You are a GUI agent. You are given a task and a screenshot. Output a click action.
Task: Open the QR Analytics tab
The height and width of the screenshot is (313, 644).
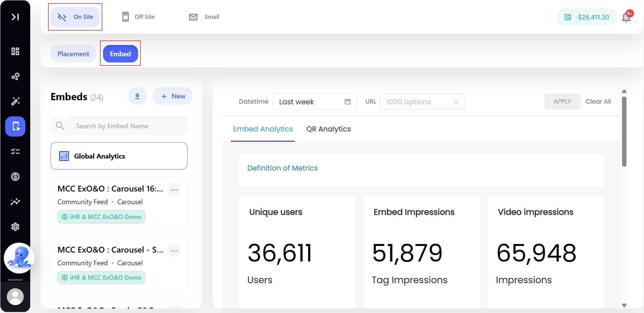[x=329, y=129]
